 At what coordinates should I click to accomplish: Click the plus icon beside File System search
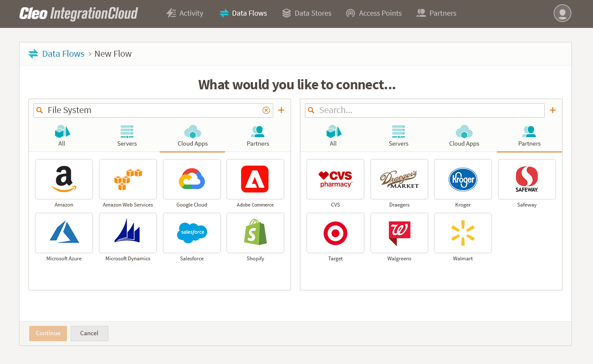[x=281, y=110]
